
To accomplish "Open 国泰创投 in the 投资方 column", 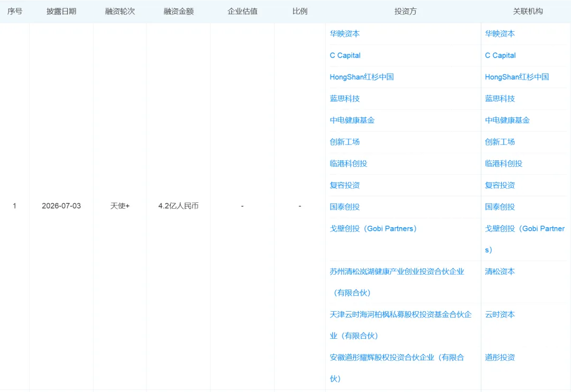I will (x=345, y=207).
